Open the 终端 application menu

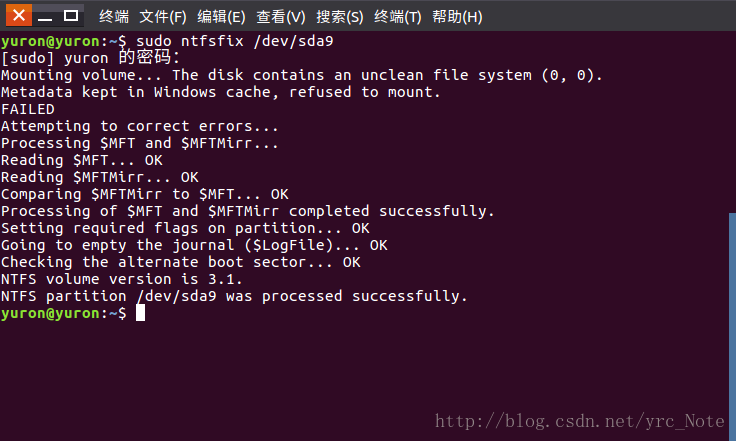pos(114,17)
